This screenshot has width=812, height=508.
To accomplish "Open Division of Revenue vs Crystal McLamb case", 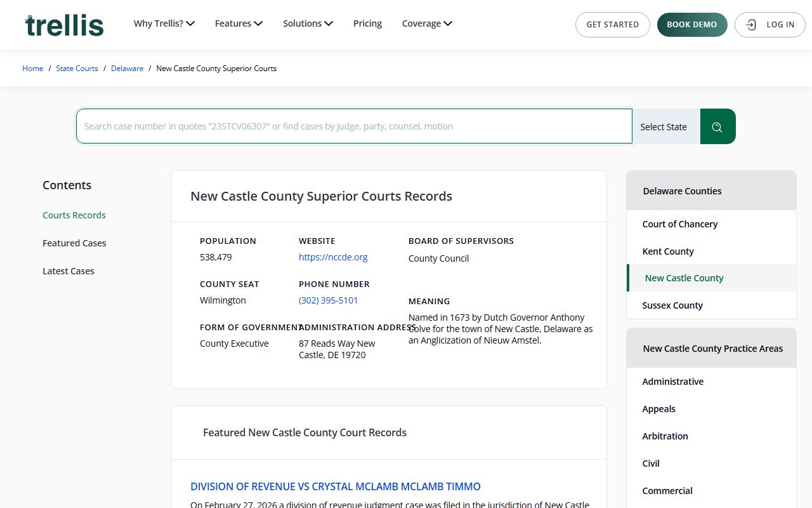I will tap(336, 486).
